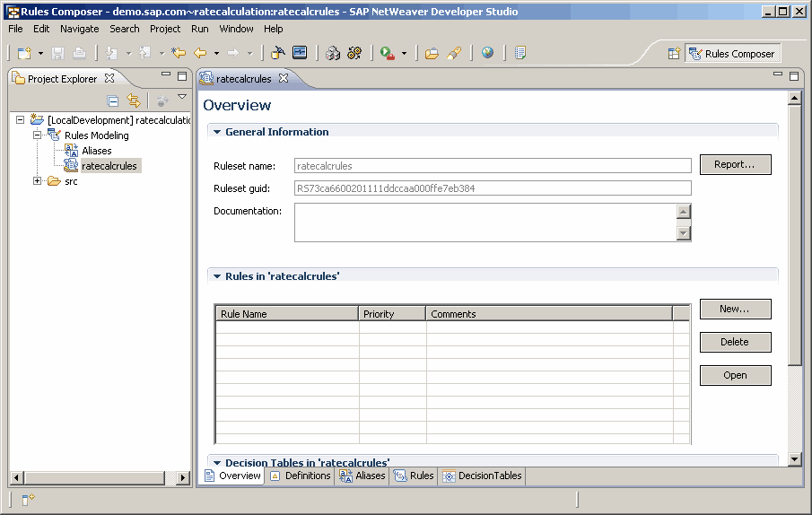
Task: Click the Ruleset guid field
Action: coord(493,188)
